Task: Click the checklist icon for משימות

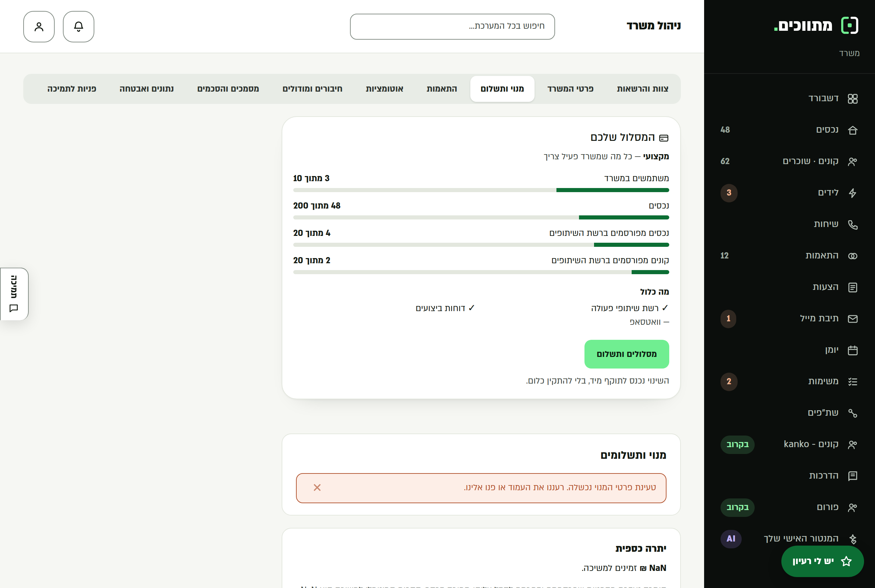Action: tap(852, 382)
